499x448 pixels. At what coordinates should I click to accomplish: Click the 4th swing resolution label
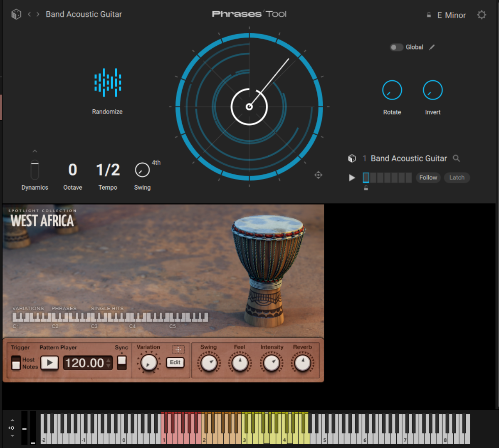(156, 163)
